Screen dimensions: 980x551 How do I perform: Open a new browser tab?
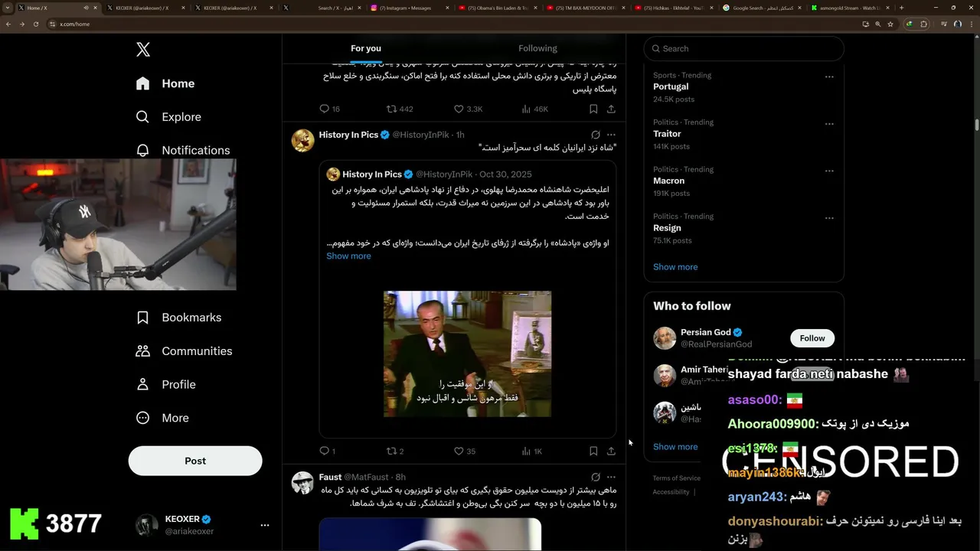click(901, 8)
